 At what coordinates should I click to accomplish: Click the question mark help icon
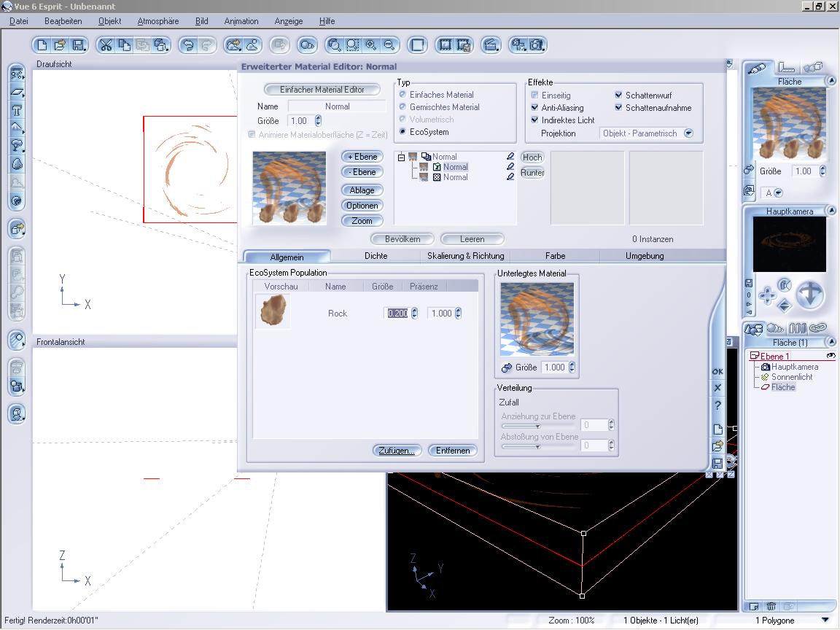click(717, 405)
